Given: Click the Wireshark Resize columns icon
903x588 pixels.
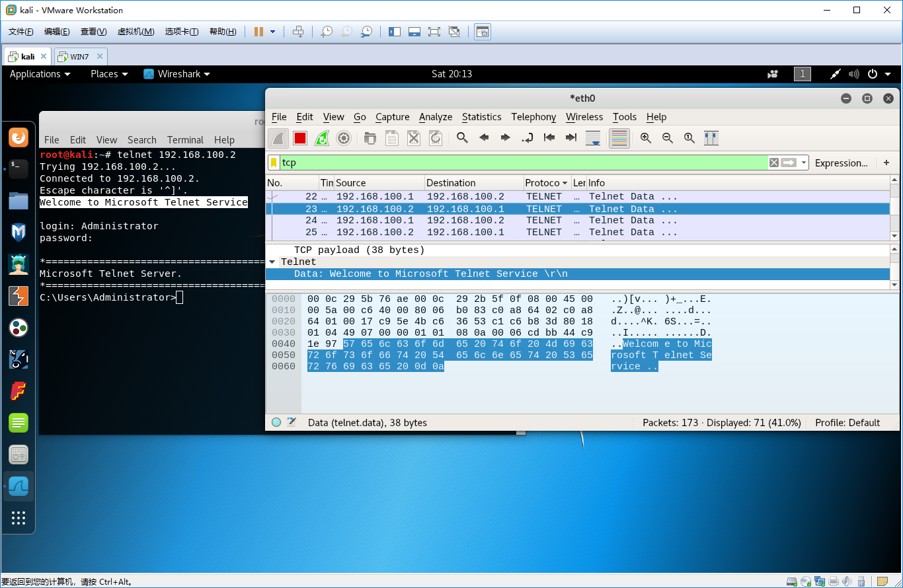Looking at the screenshot, I should pyautogui.click(x=711, y=137).
